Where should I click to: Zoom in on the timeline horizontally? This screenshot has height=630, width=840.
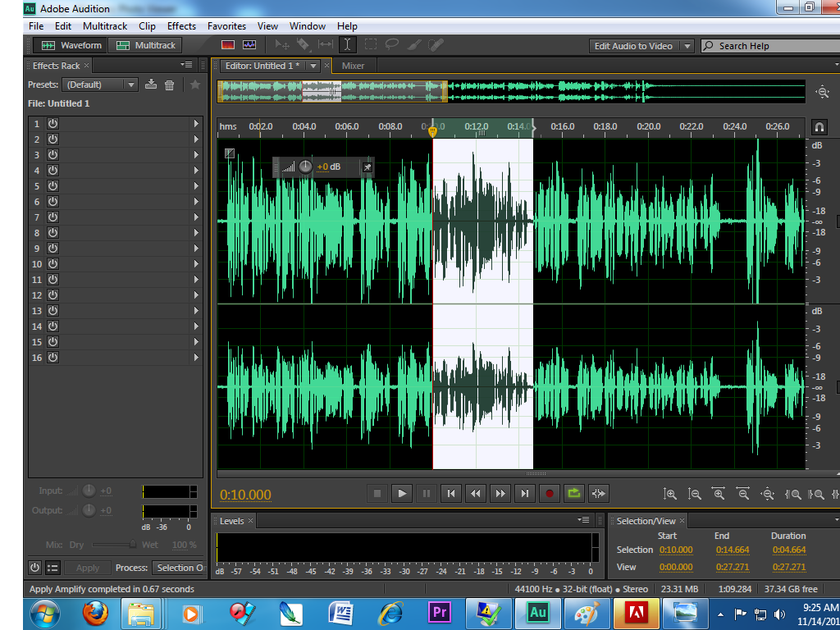[718, 493]
